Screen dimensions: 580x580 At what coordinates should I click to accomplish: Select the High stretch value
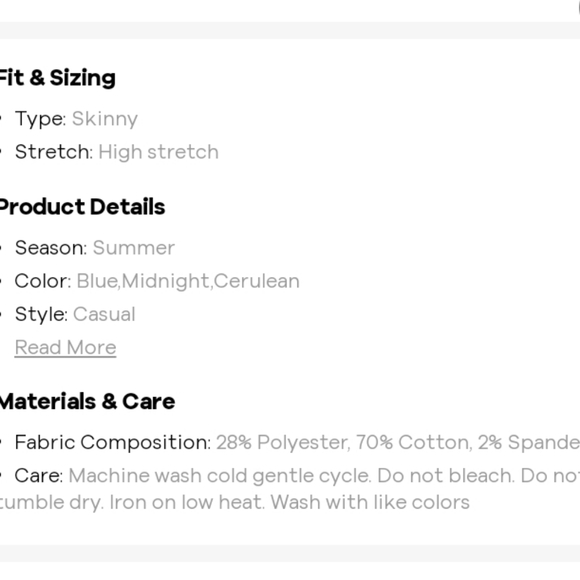pos(158,152)
